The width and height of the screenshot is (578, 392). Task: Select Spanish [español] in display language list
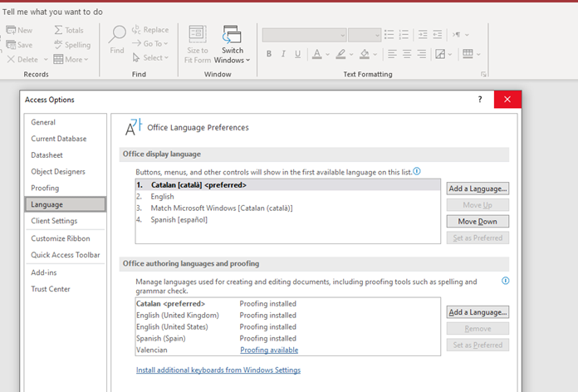tap(179, 219)
